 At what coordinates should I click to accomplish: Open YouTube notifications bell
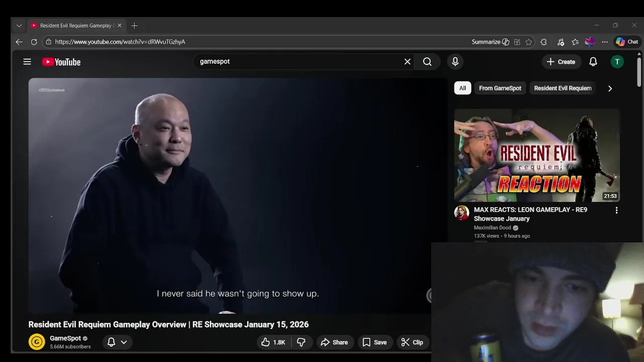pyautogui.click(x=593, y=62)
